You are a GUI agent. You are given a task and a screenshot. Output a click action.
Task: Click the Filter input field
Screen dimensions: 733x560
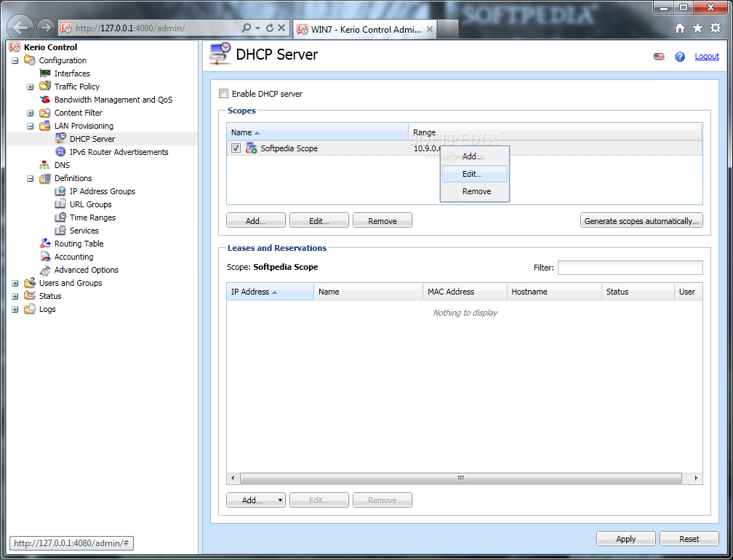click(630, 268)
